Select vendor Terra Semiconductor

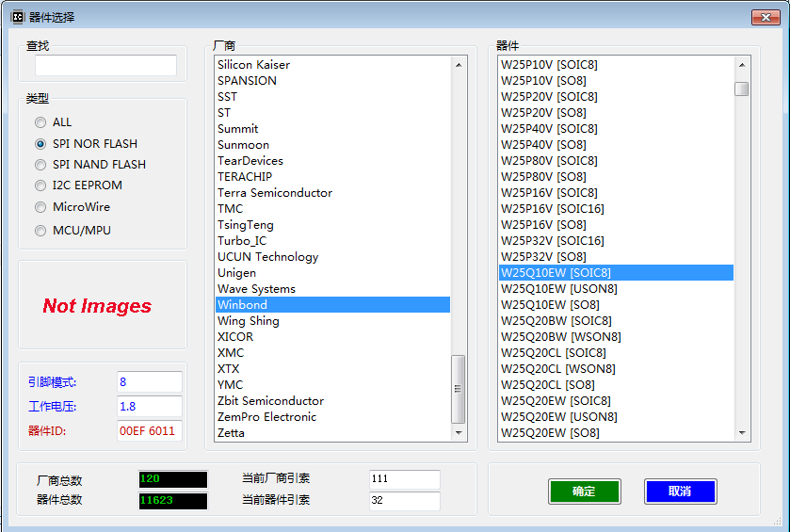click(332, 193)
